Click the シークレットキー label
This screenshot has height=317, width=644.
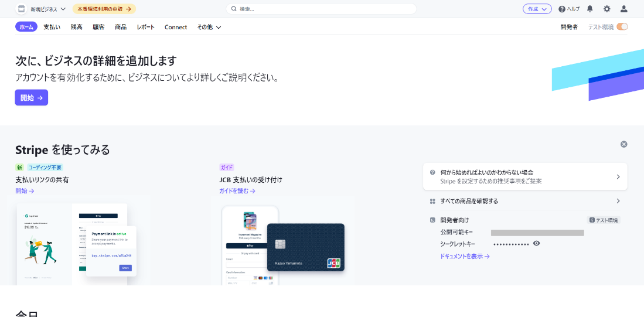tap(458, 244)
